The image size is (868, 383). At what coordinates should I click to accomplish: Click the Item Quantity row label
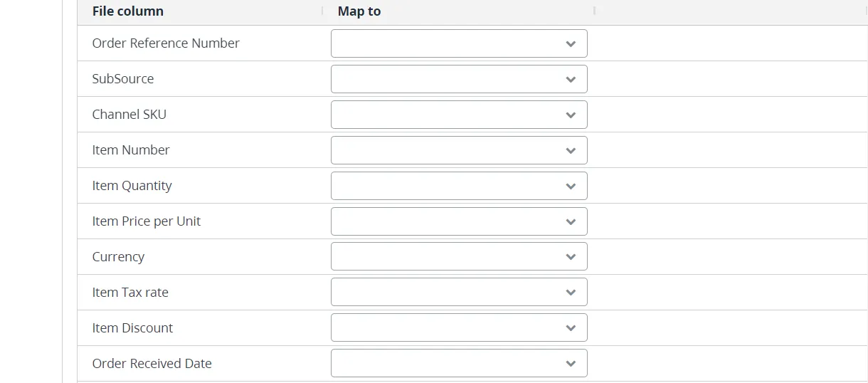[132, 186]
